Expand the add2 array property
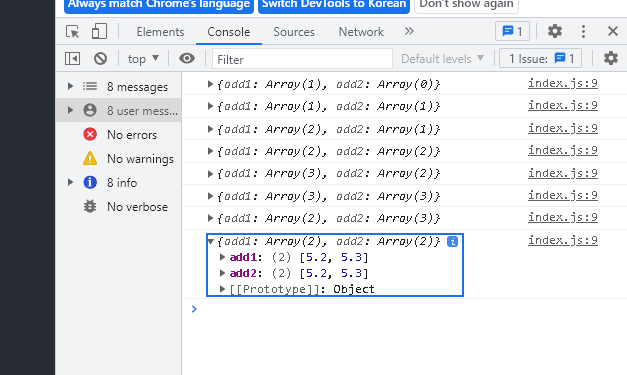Viewport: 627px width, 375px height. (222, 273)
